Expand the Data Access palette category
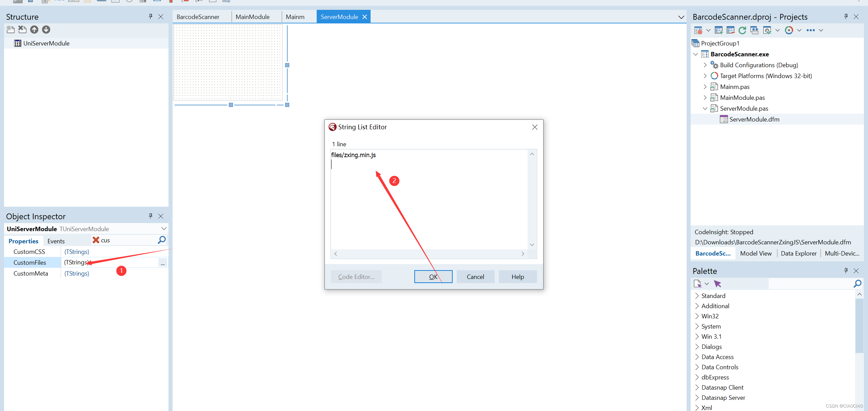Image resolution: width=868 pixels, height=411 pixels. (x=697, y=357)
